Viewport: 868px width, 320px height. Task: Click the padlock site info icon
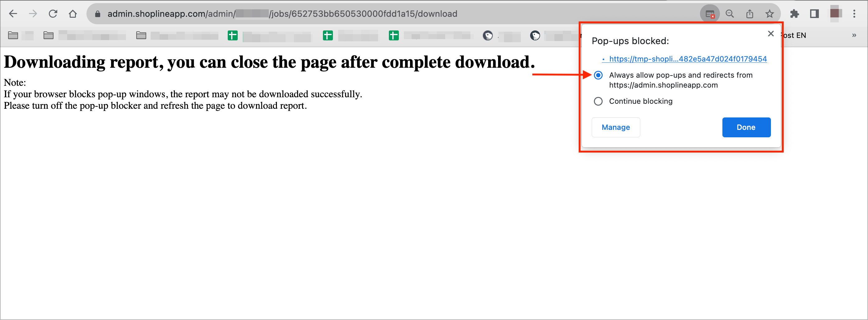point(98,14)
